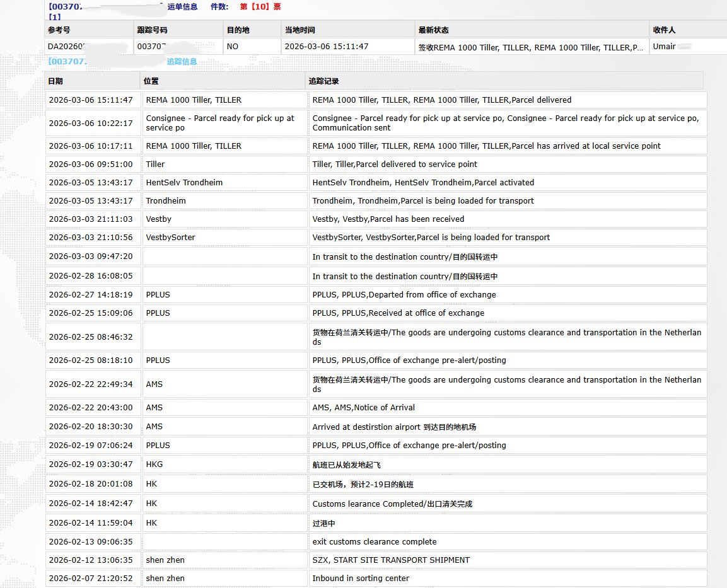Screen dimensions: 727x588
Task: Click record Received at office of exchange
Action: click(x=508, y=313)
